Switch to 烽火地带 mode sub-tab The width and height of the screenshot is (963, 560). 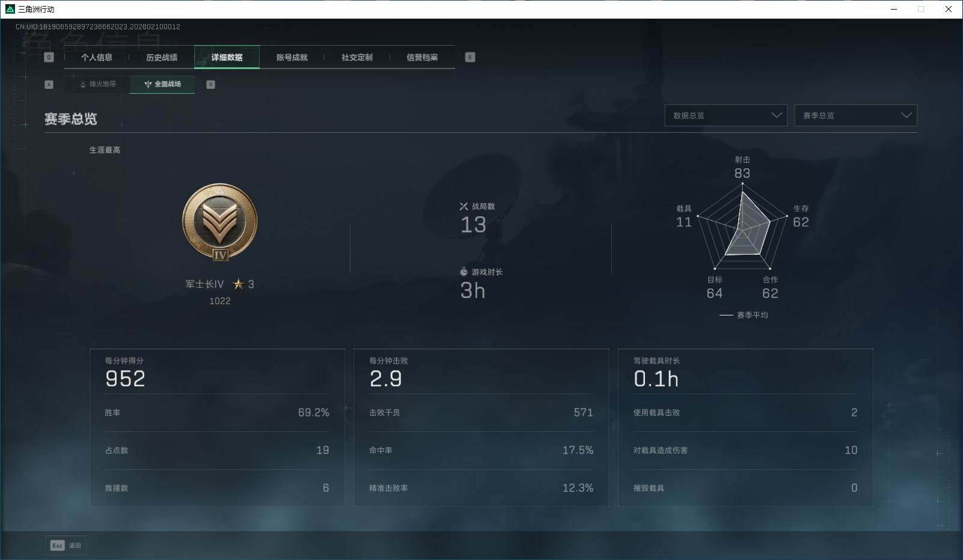click(x=97, y=84)
